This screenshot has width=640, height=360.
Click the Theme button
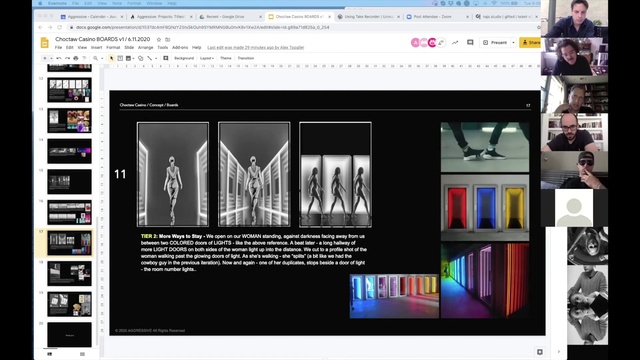coord(226,58)
